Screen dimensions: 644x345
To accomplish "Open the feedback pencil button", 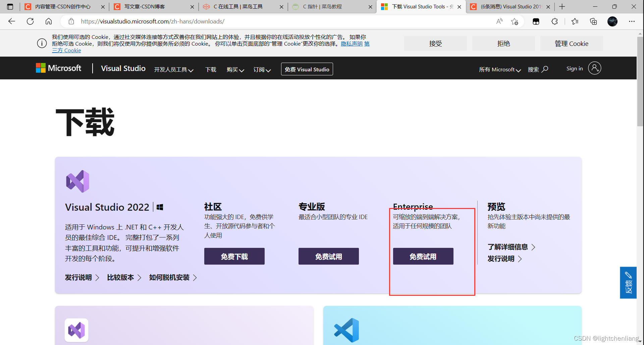I will pos(628,282).
